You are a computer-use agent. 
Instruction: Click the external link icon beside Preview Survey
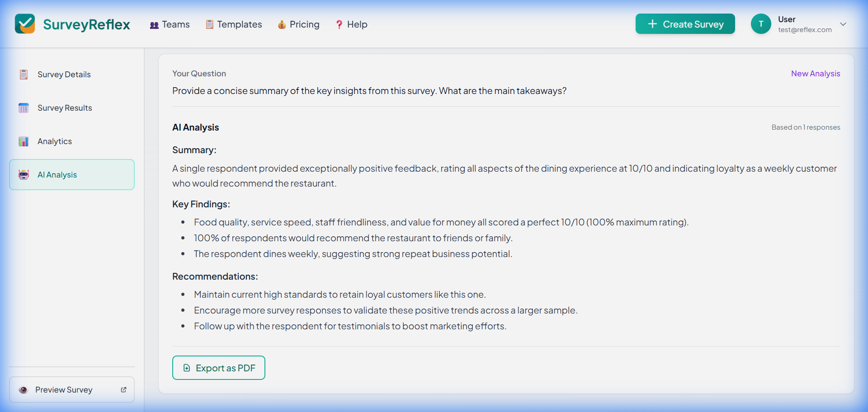pyautogui.click(x=123, y=390)
